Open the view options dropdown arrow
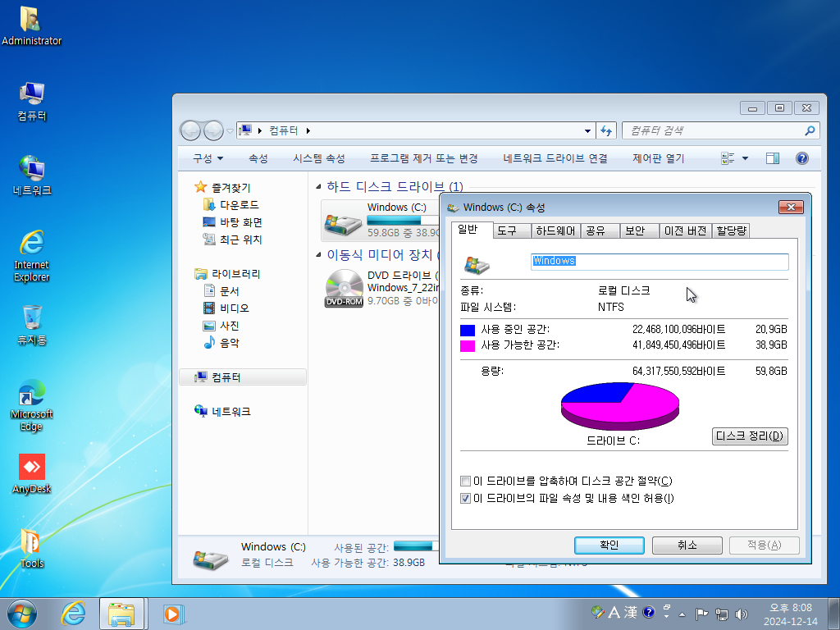Image resolution: width=840 pixels, height=630 pixels. pyautogui.click(x=745, y=158)
